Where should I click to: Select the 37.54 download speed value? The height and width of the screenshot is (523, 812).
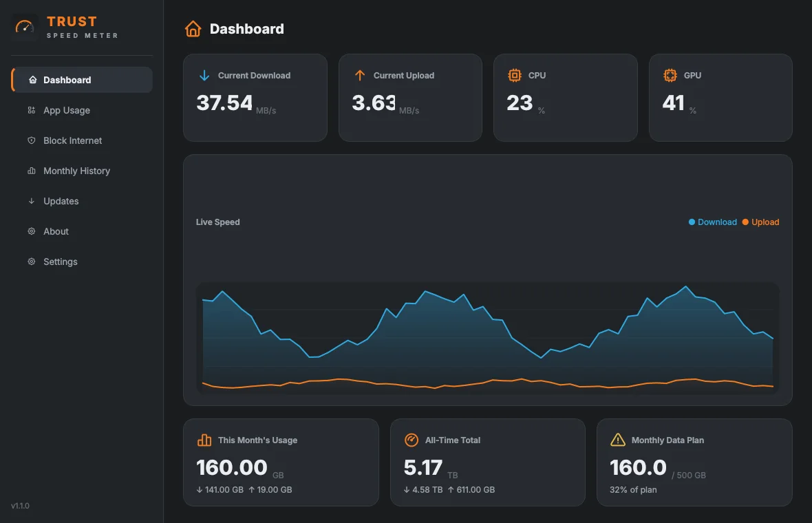pyautogui.click(x=224, y=103)
